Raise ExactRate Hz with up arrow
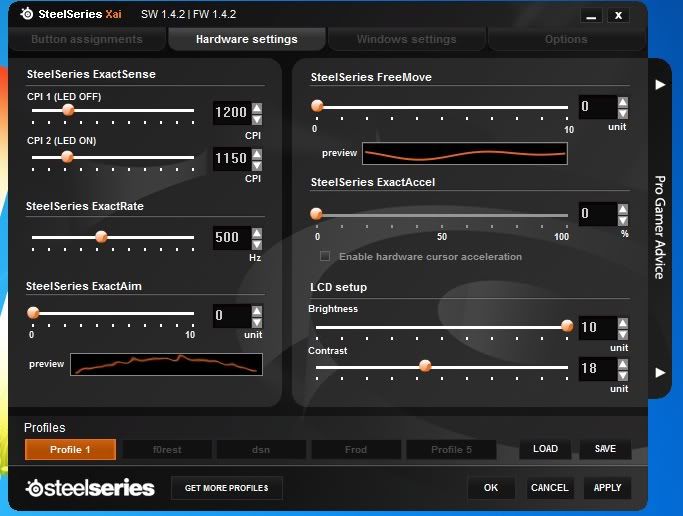Screen dimensions: 683x516 (257, 233)
